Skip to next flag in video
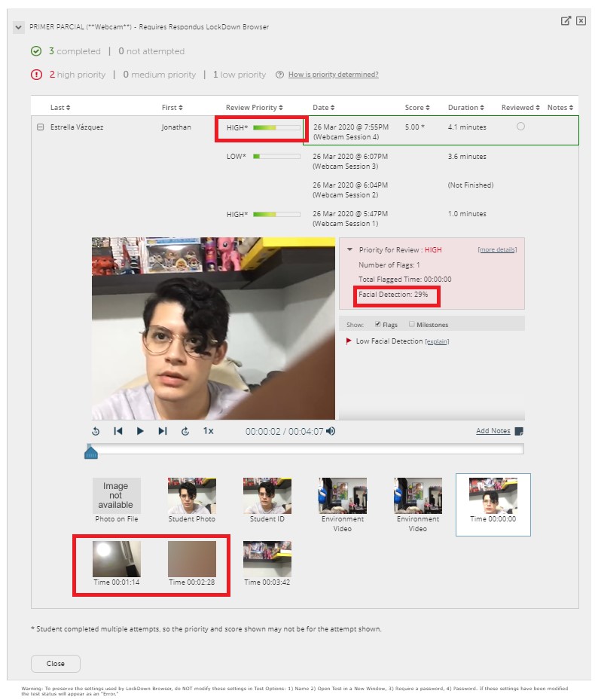 162,431
